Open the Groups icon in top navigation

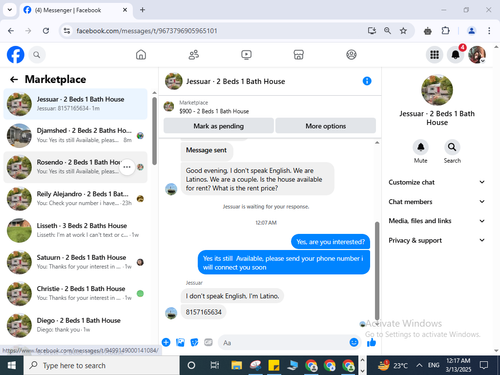[351, 55]
